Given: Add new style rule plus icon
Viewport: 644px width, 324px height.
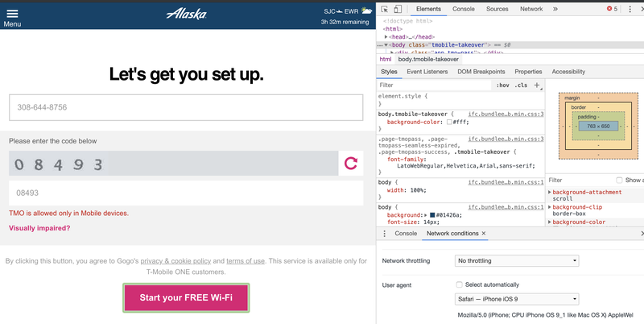Looking at the screenshot, I should [x=537, y=85].
